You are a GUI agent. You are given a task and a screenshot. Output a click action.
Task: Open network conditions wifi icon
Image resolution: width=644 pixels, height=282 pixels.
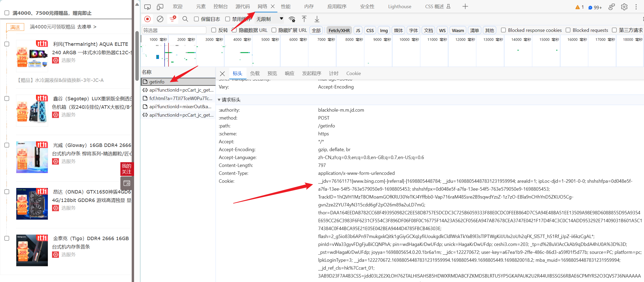click(x=292, y=19)
